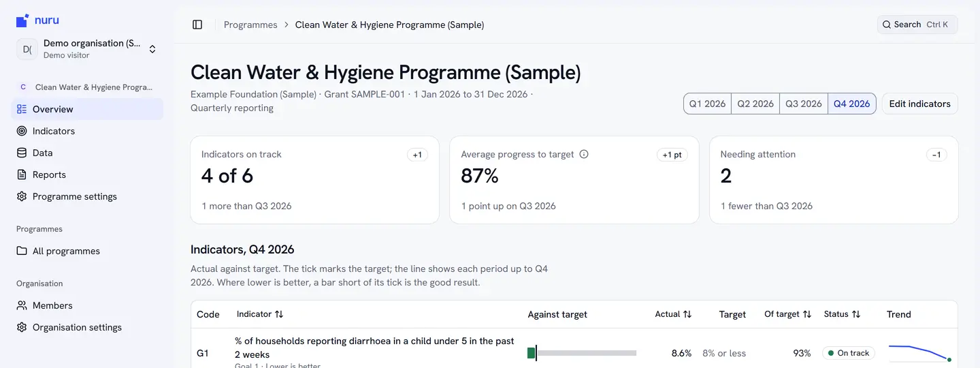
Task: Click the Reports document icon
Action: [x=22, y=174]
